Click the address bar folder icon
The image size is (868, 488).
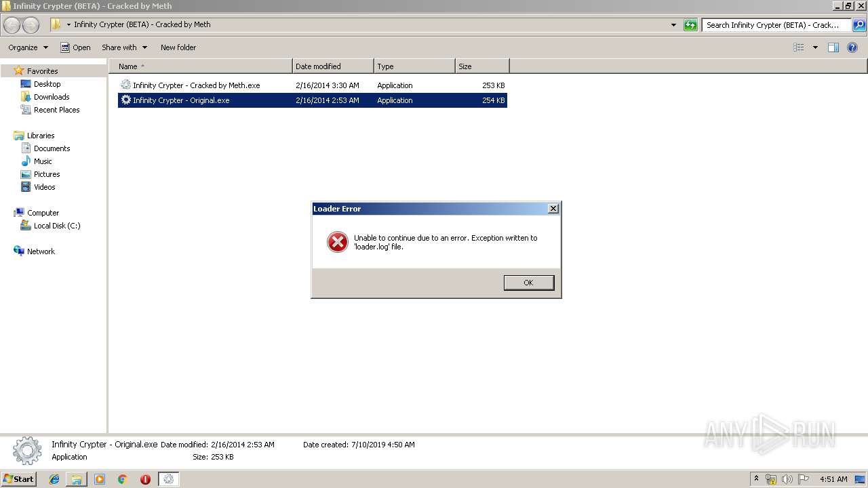point(56,24)
